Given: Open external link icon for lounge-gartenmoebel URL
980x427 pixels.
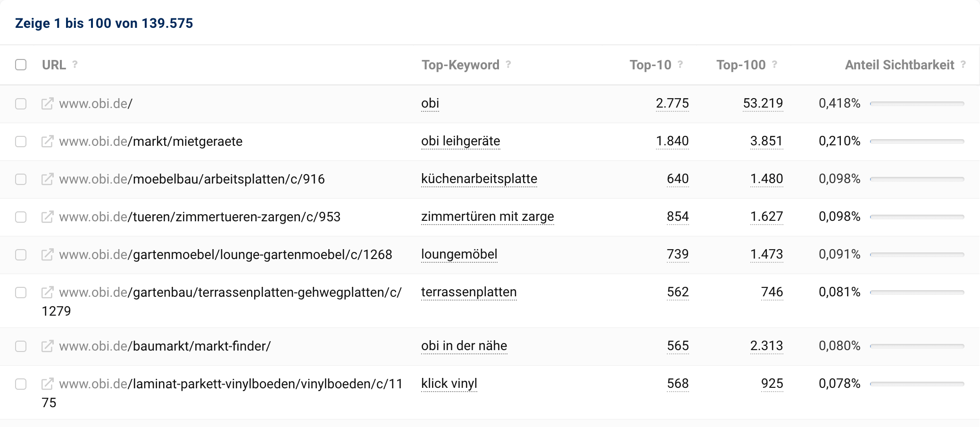Looking at the screenshot, I should tap(47, 255).
